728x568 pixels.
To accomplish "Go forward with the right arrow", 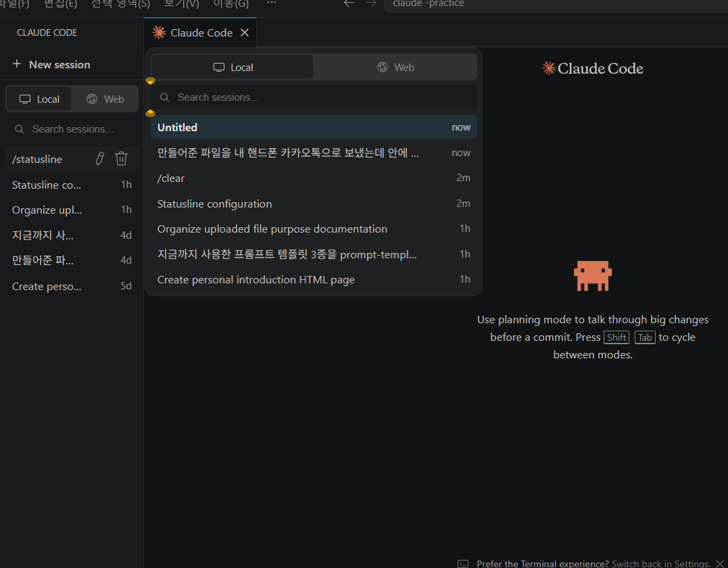I will [370, 3].
